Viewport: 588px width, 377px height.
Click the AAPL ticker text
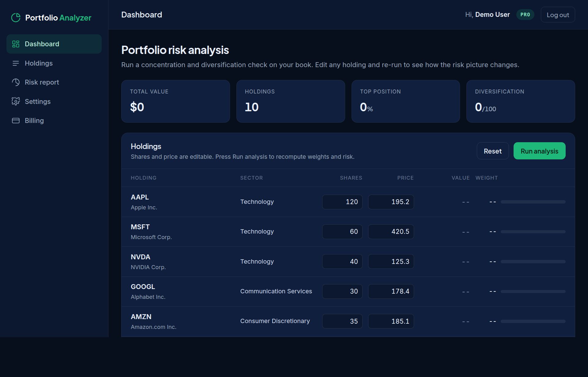[140, 197]
